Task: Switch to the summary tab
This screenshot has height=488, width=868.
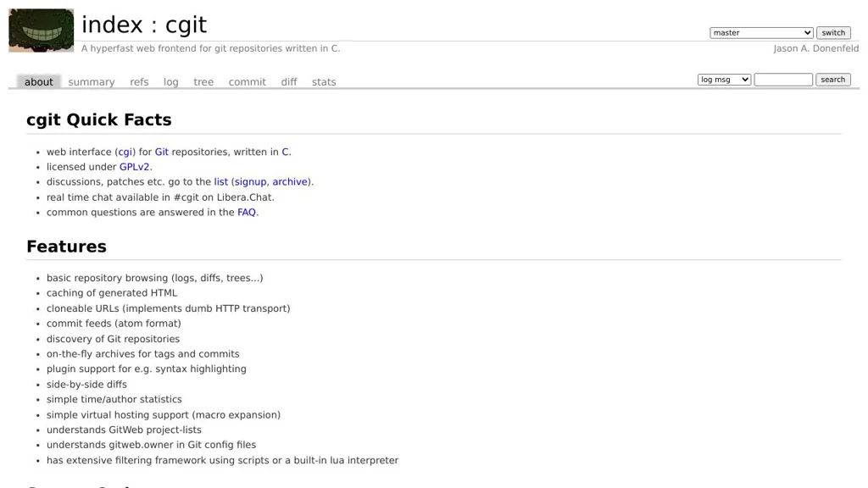Action: click(x=92, y=82)
